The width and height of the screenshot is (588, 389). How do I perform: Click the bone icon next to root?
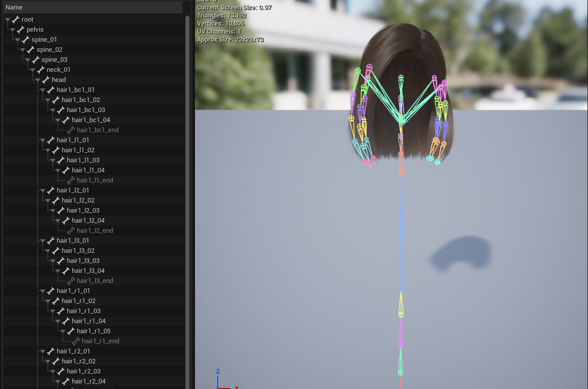pyautogui.click(x=16, y=20)
